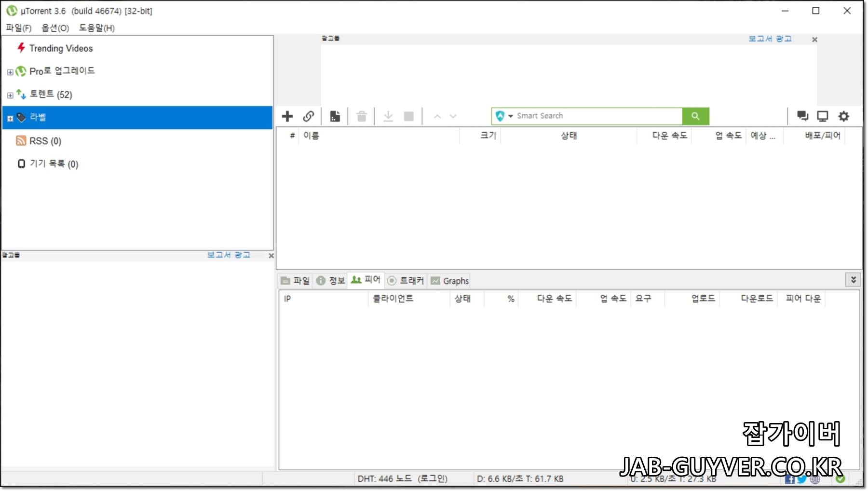This screenshot has width=868, height=491.
Task: Select 기기 목록 (0) in sidebar
Action: (x=54, y=164)
